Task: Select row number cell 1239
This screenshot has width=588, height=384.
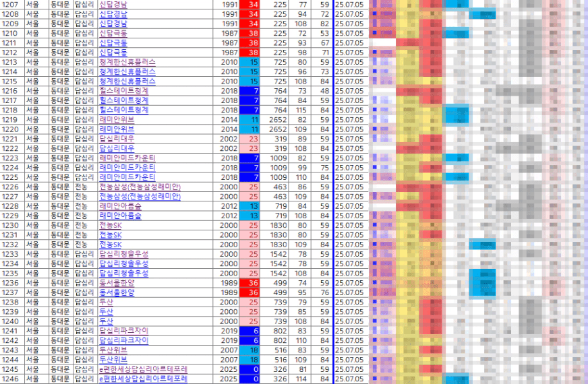Action: (x=12, y=312)
